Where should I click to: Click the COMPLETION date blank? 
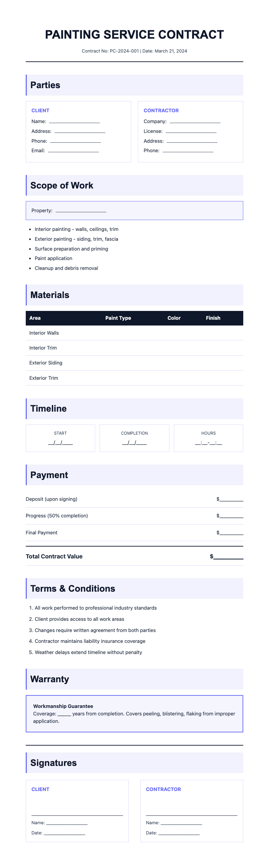[134, 442]
